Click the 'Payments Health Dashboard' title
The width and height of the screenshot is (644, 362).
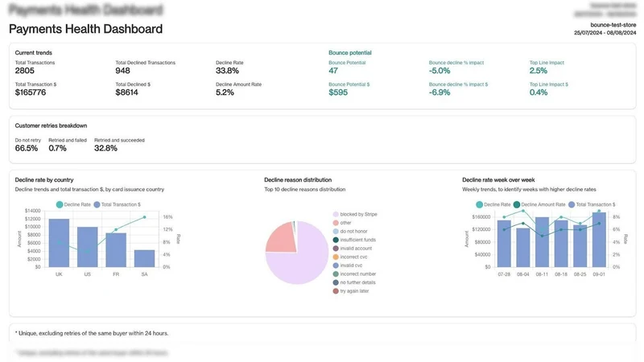click(x=86, y=29)
